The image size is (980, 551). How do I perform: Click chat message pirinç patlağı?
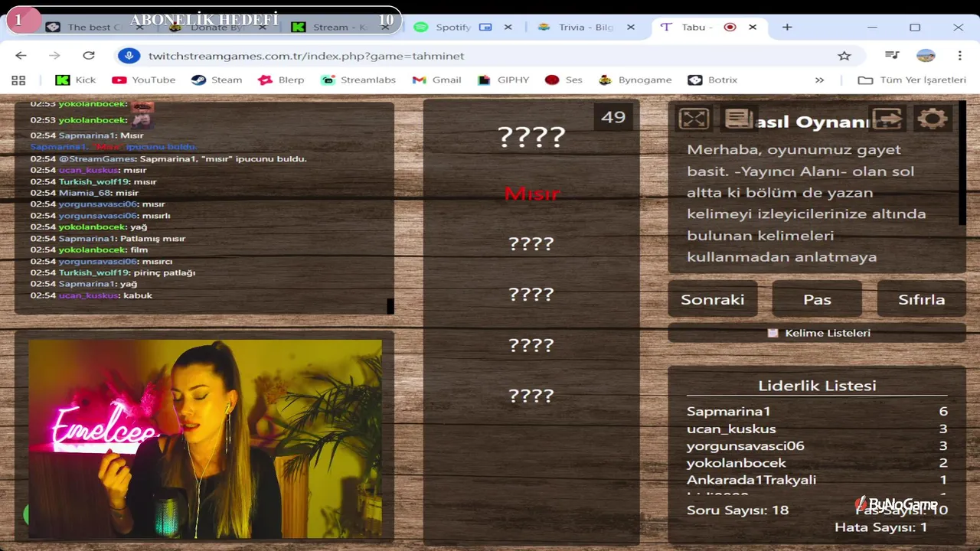(113, 272)
